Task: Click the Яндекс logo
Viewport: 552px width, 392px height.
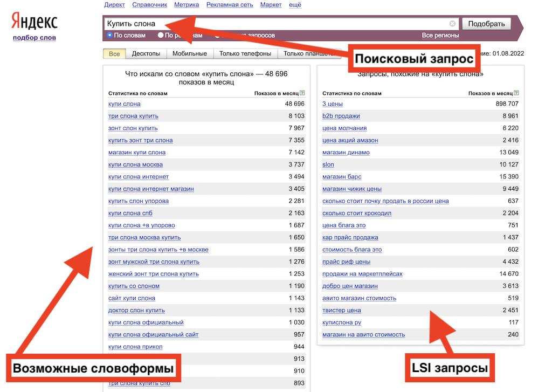Action: click(34, 21)
